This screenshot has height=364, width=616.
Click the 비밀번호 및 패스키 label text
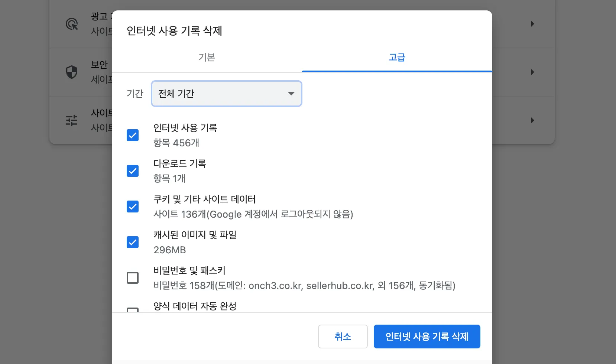coord(189,270)
